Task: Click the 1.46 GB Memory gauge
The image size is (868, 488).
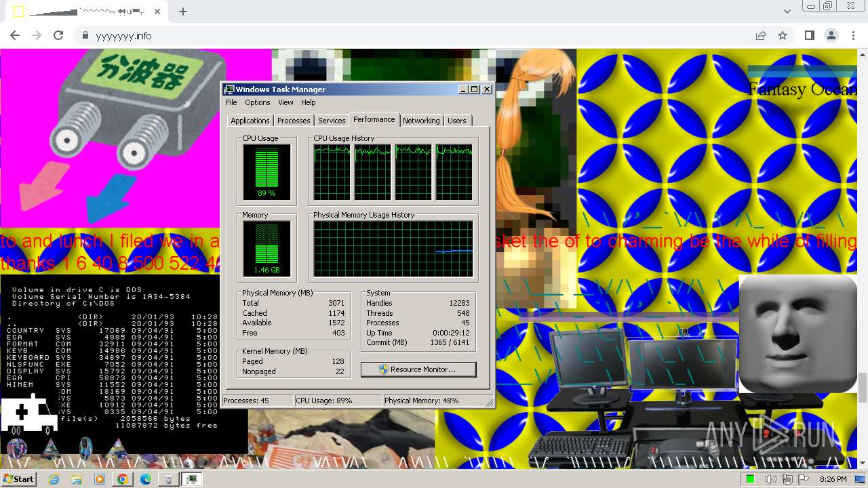Action: (267, 249)
